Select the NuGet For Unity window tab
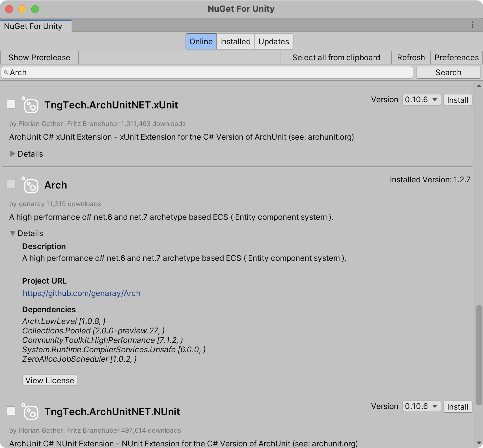This screenshot has height=448, width=483. 36,26
